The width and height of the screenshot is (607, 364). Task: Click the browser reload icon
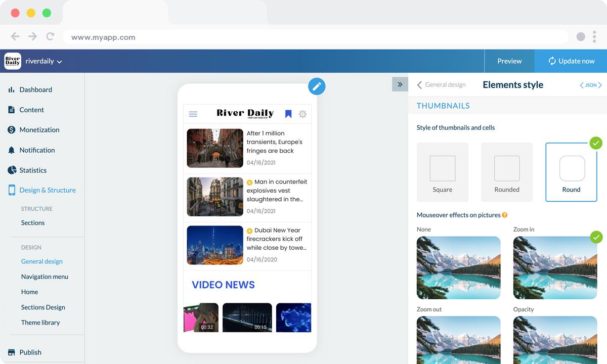pos(50,36)
